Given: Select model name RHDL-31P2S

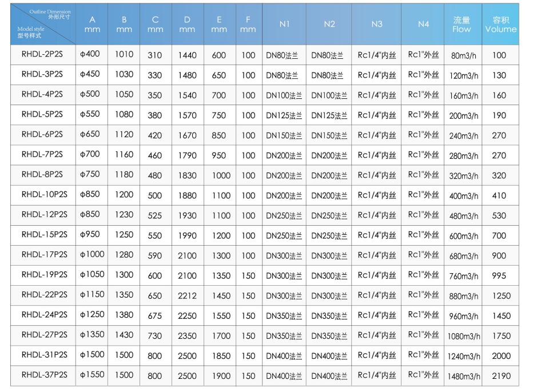Looking at the screenshot, I should point(45,355).
